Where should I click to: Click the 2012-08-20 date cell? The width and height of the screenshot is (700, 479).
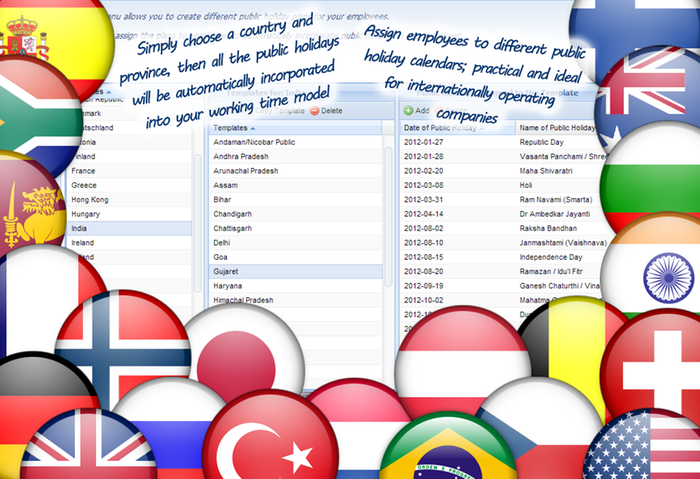tap(423, 271)
